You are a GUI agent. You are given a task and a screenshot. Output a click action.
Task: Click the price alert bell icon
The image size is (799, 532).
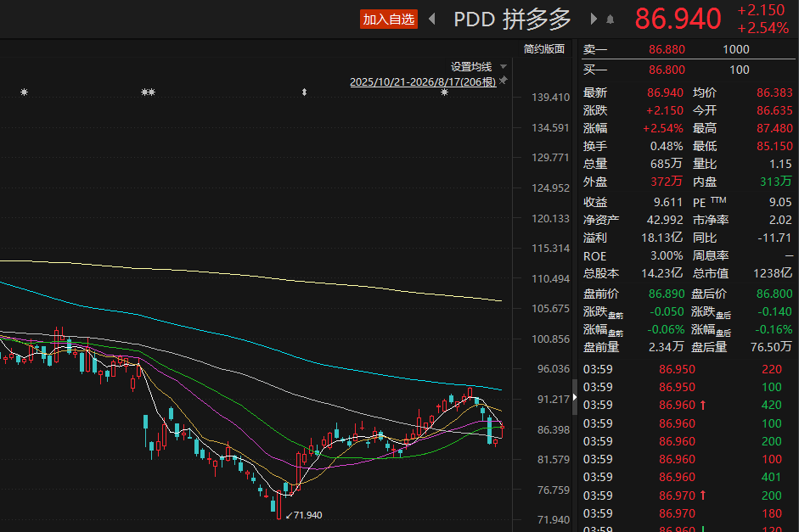[610, 20]
